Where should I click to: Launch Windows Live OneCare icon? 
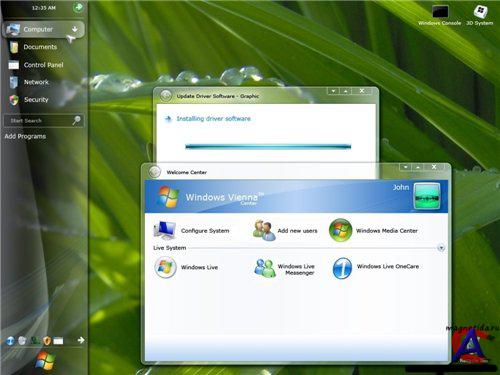pyautogui.click(x=342, y=268)
